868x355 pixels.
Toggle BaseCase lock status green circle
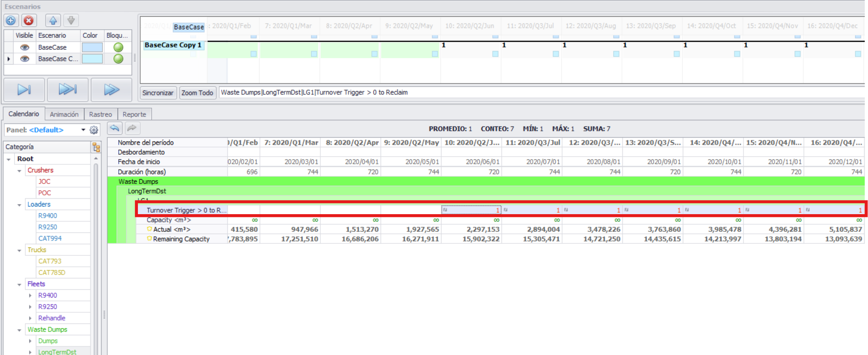118,47
